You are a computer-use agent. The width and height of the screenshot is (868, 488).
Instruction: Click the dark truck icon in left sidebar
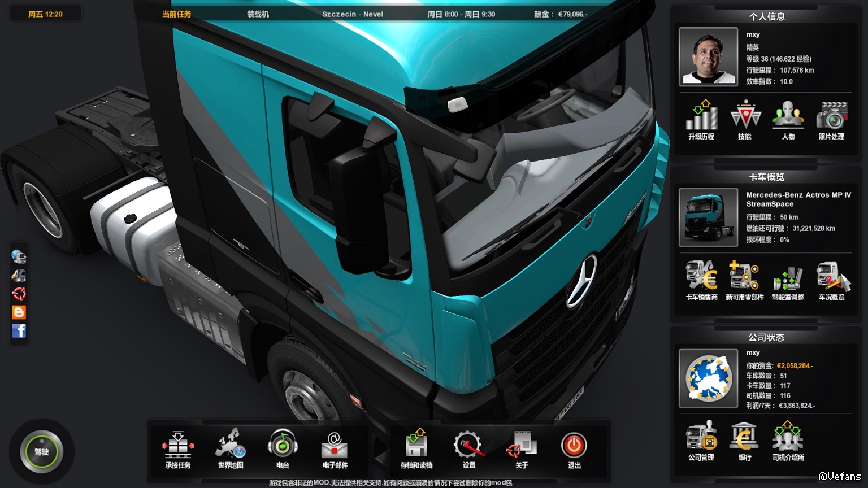tap(19, 275)
